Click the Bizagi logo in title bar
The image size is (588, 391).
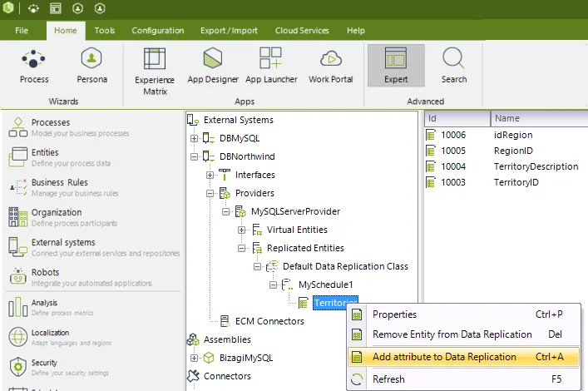click(x=7, y=7)
